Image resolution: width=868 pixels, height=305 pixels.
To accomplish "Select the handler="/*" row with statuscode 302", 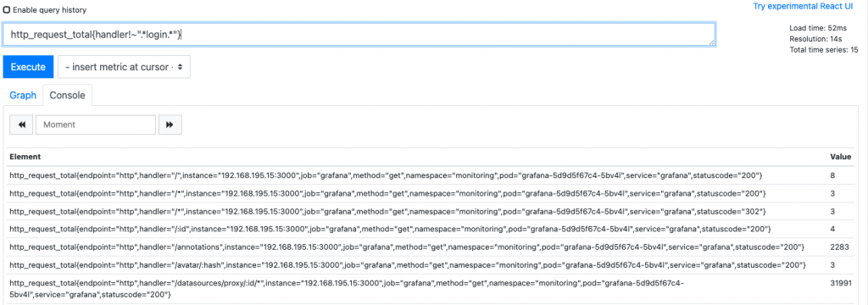I will tap(430, 211).
